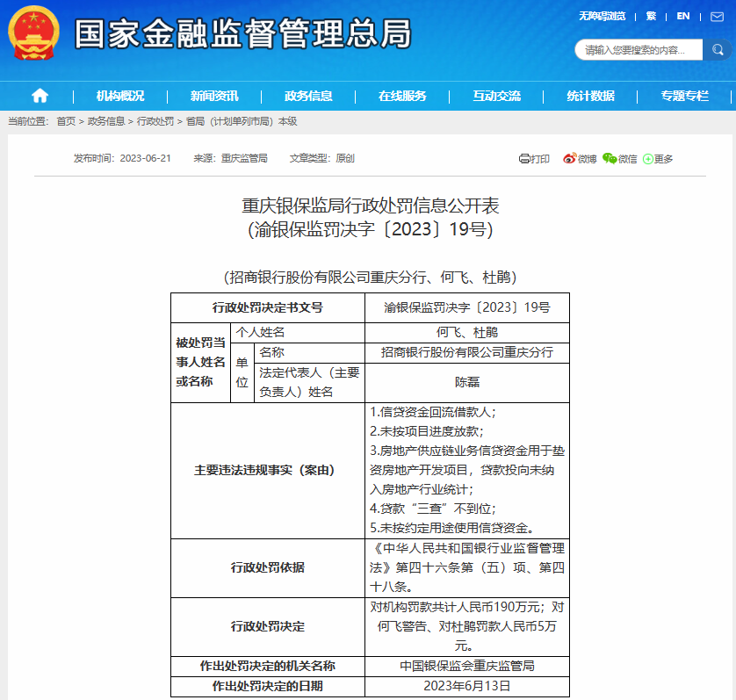Click the search magnifier icon

tap(718, 50)
